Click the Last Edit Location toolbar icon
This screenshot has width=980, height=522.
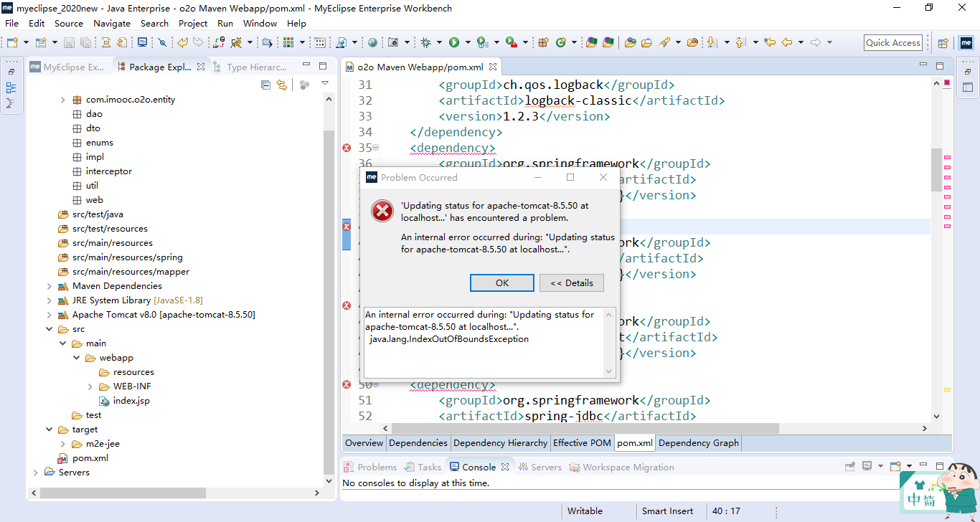(770, 42)
